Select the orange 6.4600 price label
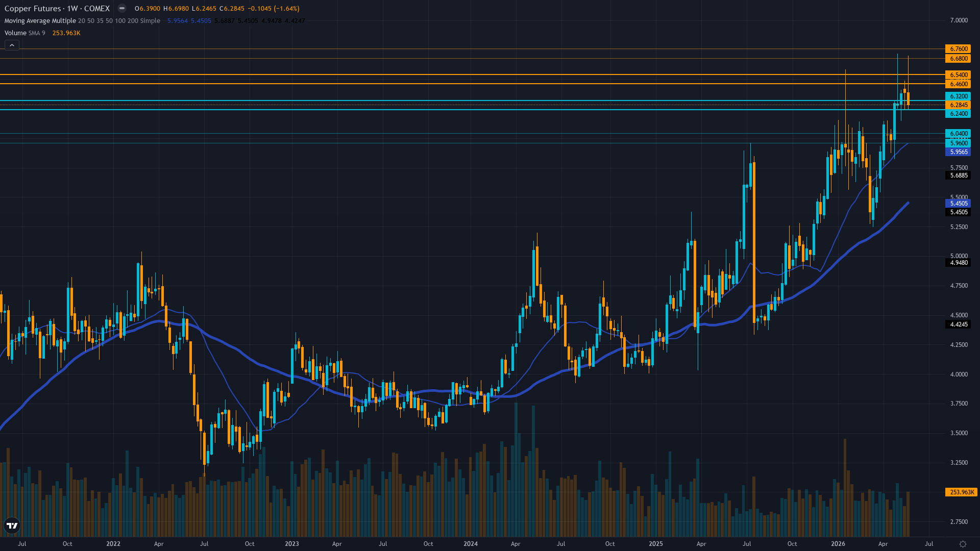 click(958, 84)
